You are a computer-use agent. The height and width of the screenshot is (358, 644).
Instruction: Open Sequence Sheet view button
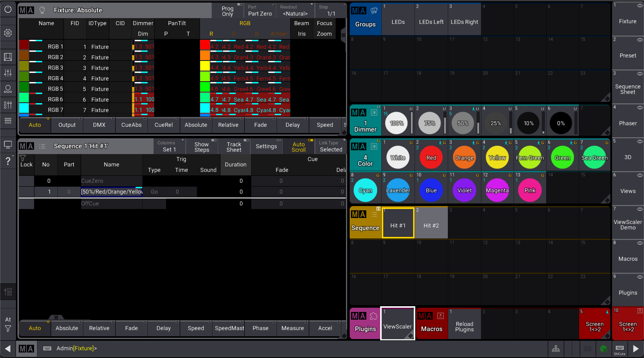tap(628, 86)
